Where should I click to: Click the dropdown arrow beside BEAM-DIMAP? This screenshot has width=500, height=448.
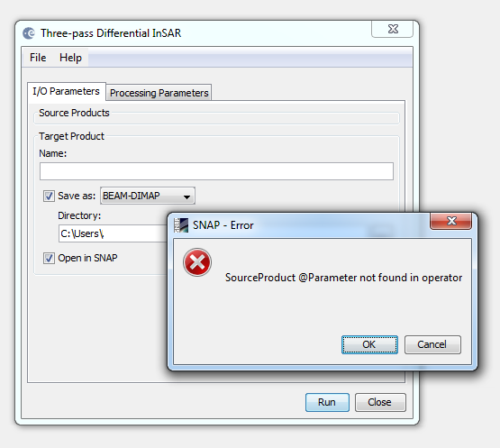tap(186, 197)
